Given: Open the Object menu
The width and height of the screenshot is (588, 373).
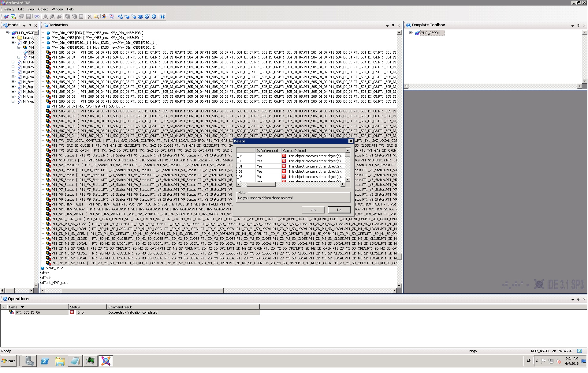Looking at the screenshot, I should (x=43, y=9).
